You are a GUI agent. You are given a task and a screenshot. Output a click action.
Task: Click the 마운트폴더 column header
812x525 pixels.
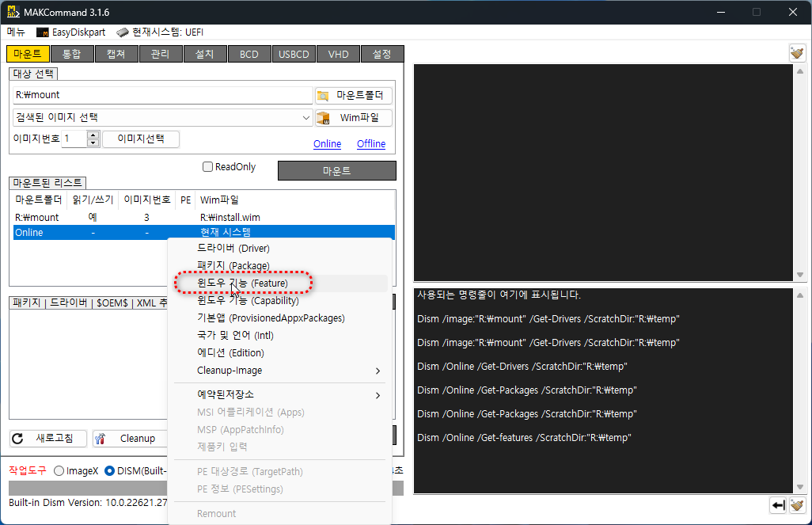[39, 200]
